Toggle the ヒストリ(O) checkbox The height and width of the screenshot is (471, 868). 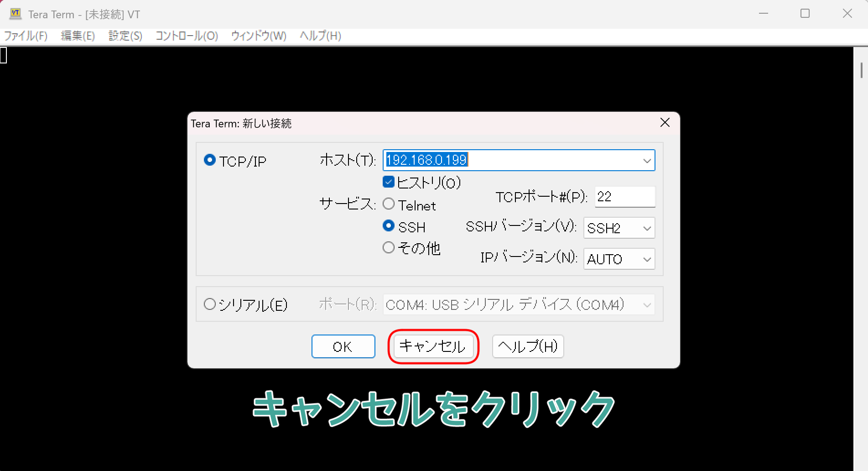coord(389,182)
